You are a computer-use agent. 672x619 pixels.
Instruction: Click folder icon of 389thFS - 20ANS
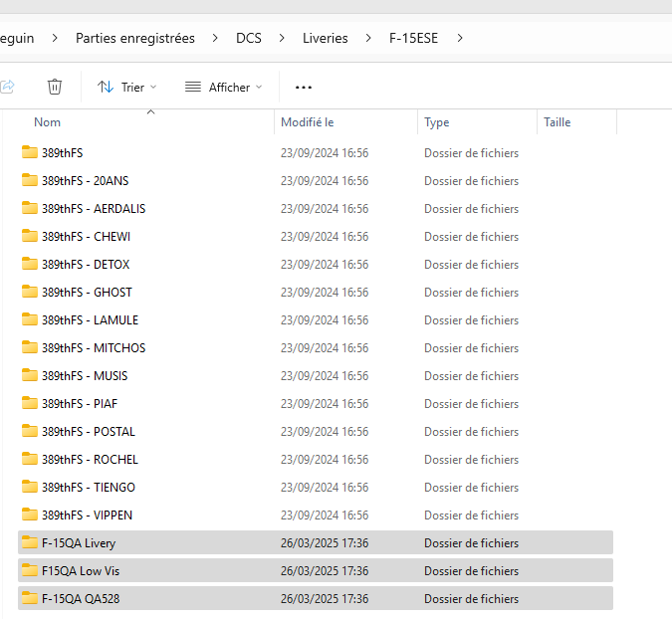[x=30, y=181]
